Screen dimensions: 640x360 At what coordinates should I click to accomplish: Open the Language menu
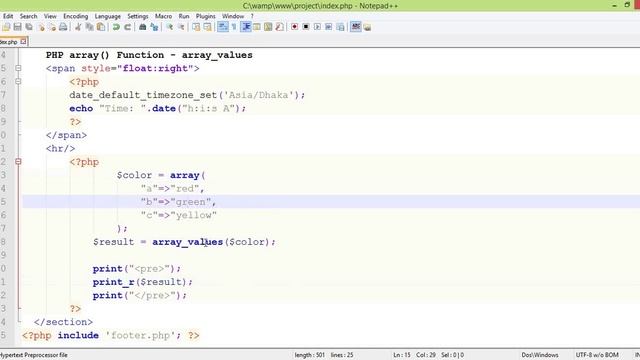(x=108, y=16)
